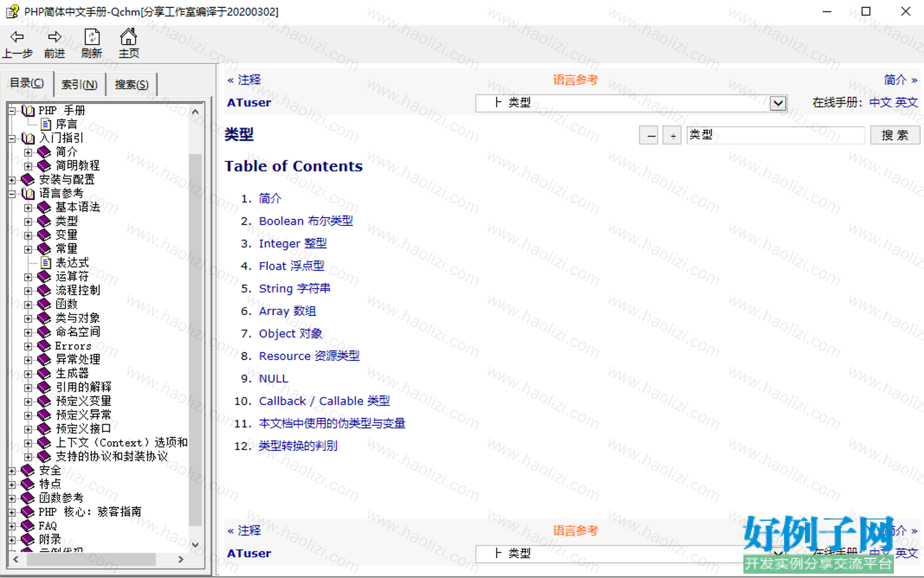Image resolution: width=924 pixels, height=578 pixels.
Task: Expand the 流程控制 tree node
Action: (28, 291)
